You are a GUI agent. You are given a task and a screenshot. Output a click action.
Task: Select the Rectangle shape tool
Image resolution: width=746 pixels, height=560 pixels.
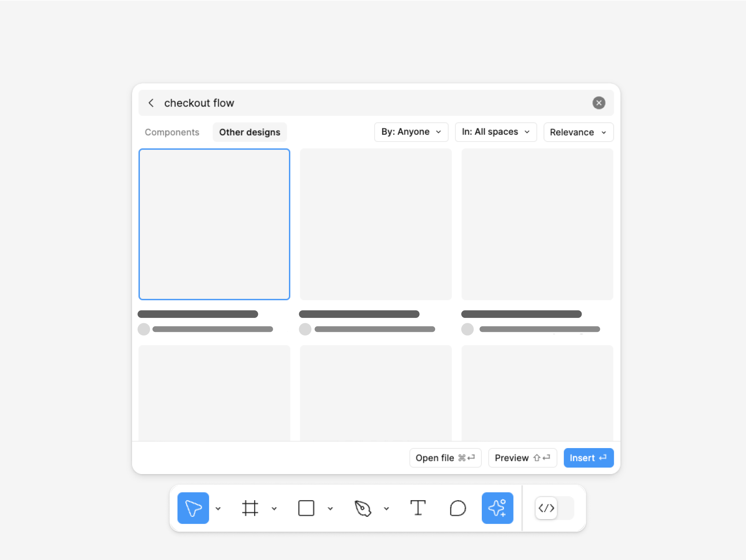tap(306, 508)
